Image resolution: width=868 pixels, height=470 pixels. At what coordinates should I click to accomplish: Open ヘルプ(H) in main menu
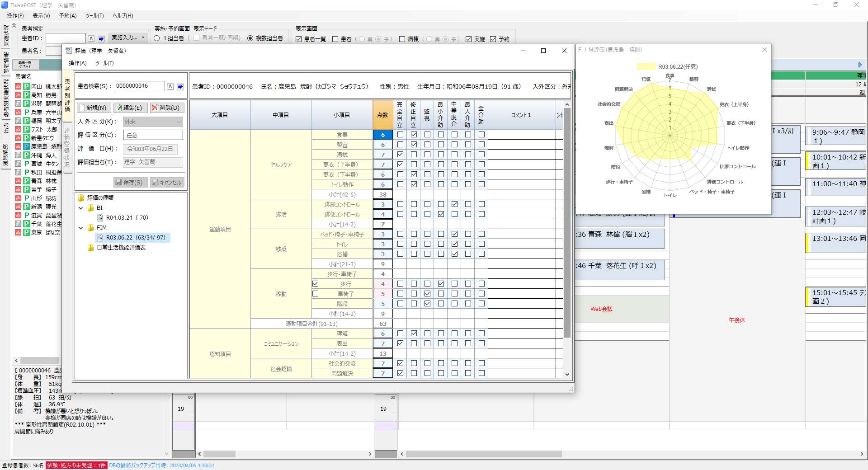pyautogui.click(x=123, y=16)
